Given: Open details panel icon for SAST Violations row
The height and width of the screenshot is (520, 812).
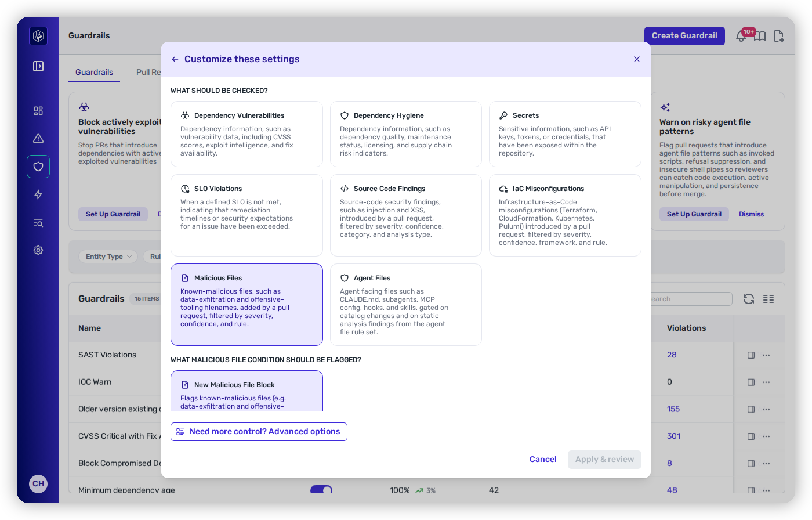Looking at the screenshot, I should tap(751, 355).
